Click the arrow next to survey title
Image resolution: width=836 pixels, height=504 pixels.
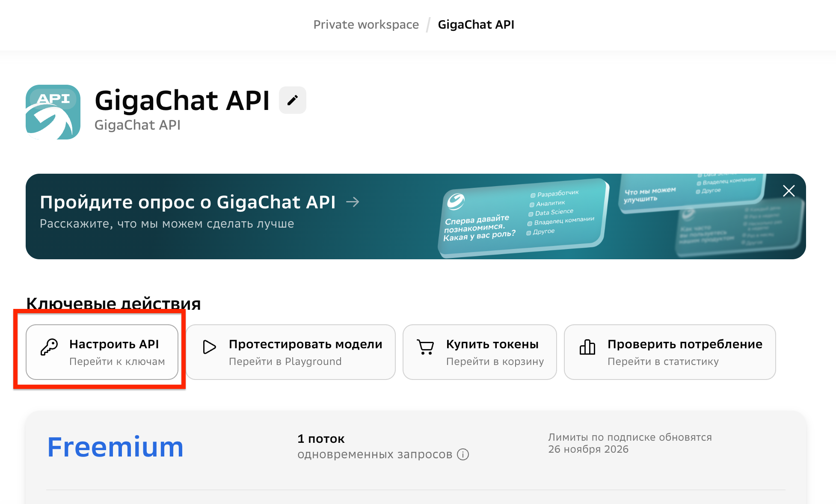(x=353, y=202)
